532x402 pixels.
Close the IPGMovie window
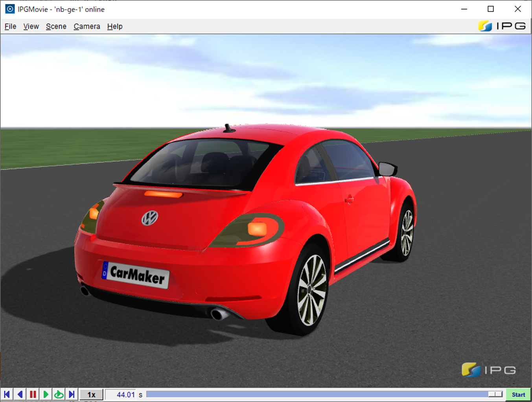[x=518, y=9]
